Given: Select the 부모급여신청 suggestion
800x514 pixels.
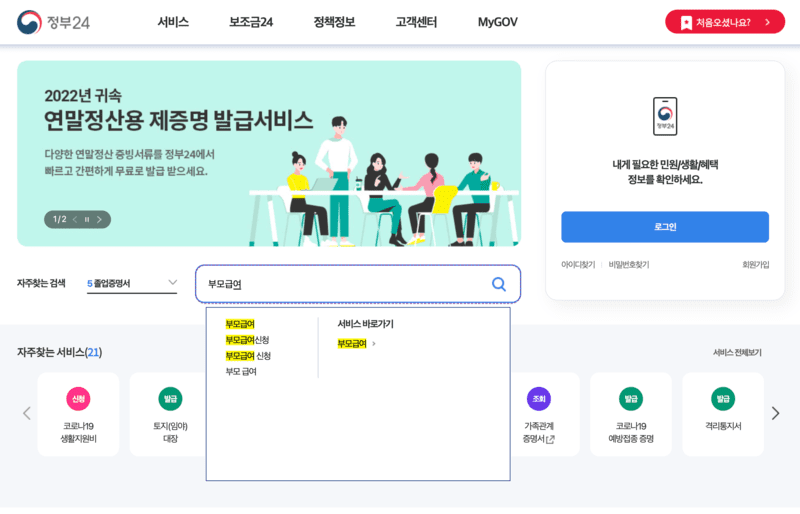Looking at the screenshot, I should click(x=247, y=340).
